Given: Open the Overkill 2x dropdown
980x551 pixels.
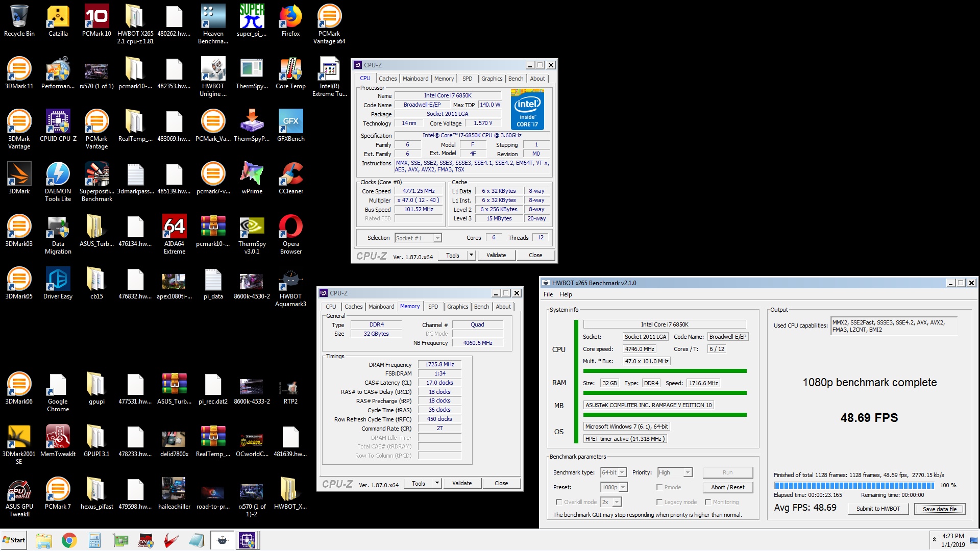Looking at the screenshot, I should (x=610, y=502).
